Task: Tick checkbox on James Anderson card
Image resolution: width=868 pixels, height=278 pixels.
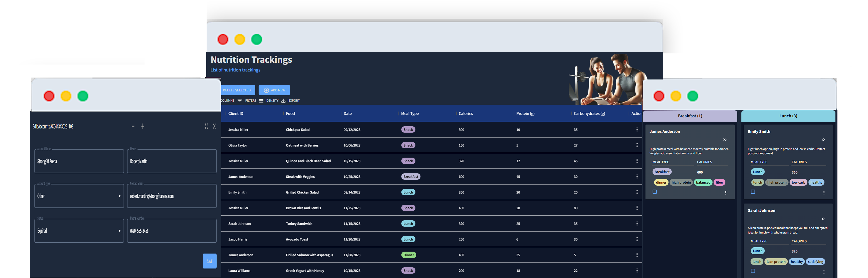Action: (654, 192)
